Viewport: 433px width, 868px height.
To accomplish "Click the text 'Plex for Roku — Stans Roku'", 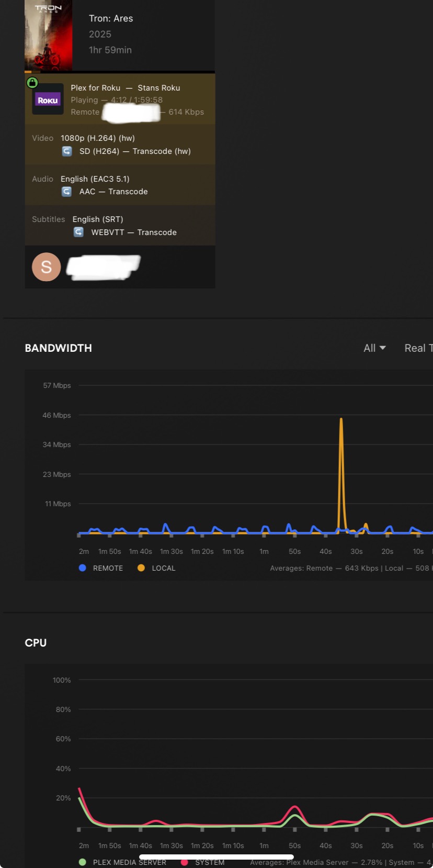I will point(126,88).
